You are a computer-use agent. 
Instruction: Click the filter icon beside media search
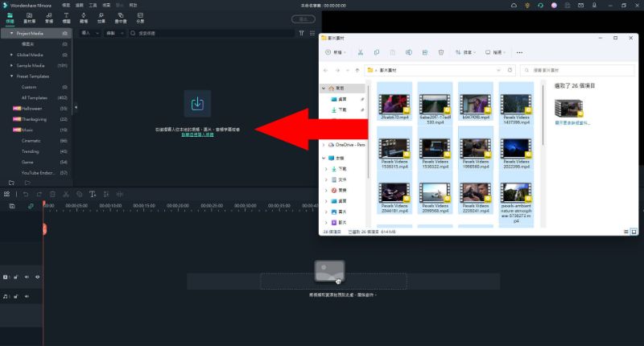(301, 33)
